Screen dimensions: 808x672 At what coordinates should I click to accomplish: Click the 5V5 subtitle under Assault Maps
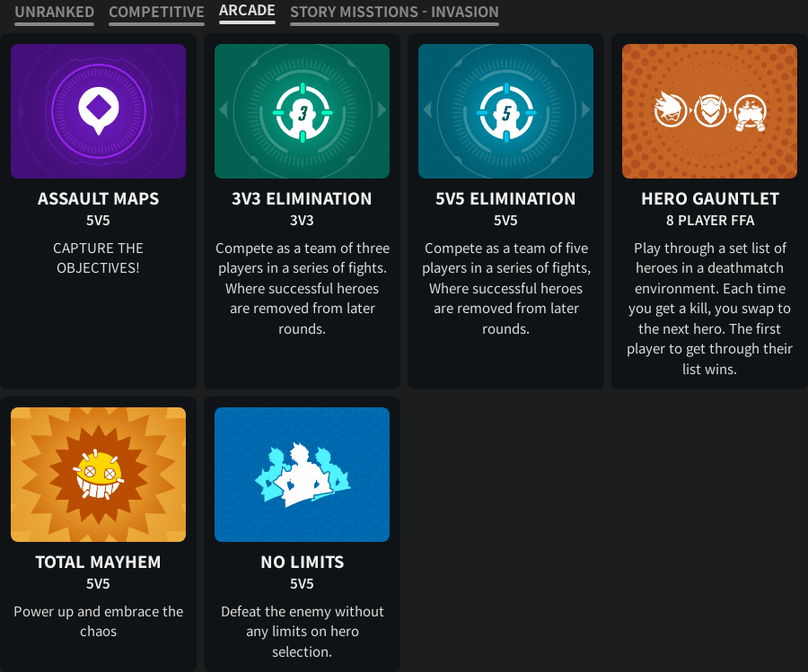[98, 221]
